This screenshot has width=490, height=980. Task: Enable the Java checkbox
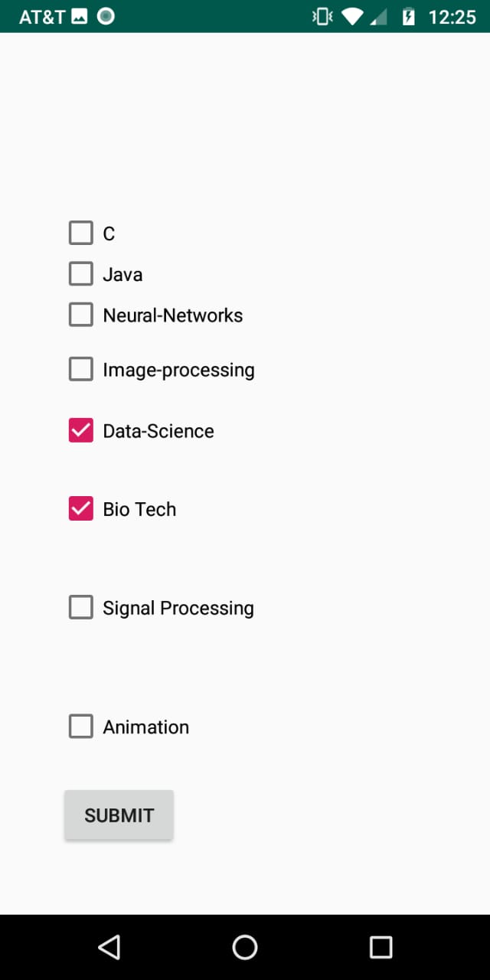click(81, 274)
